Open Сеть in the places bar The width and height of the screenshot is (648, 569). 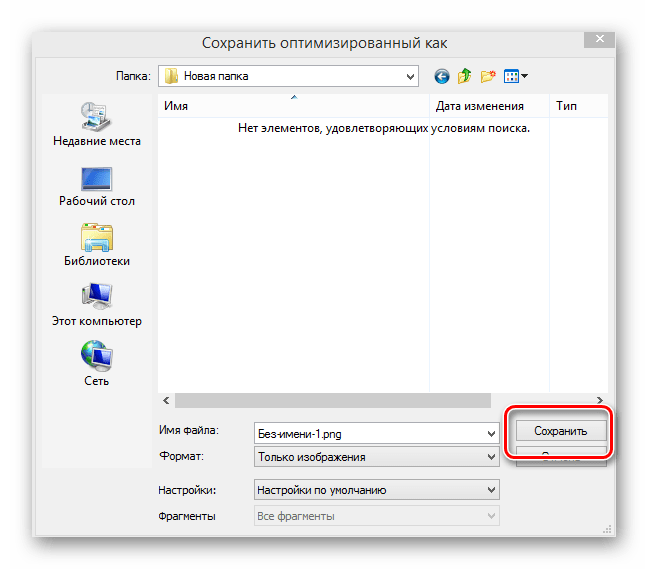coord(96,364)
